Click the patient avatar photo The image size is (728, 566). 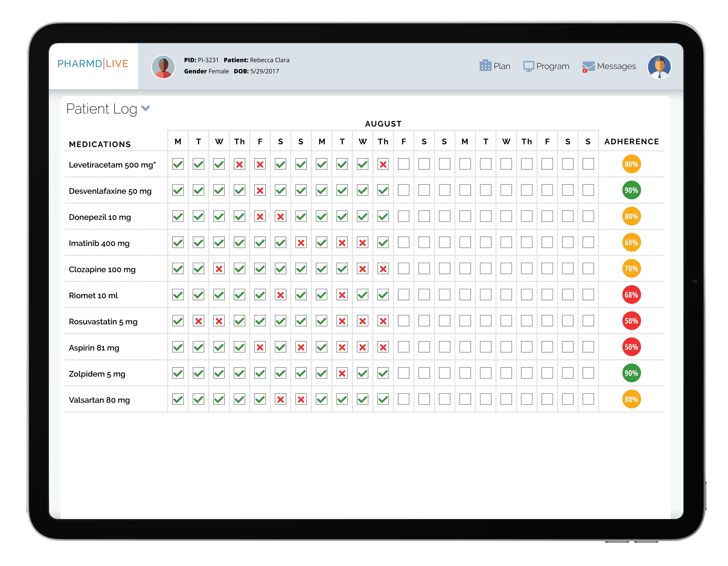tap(163, 67)
